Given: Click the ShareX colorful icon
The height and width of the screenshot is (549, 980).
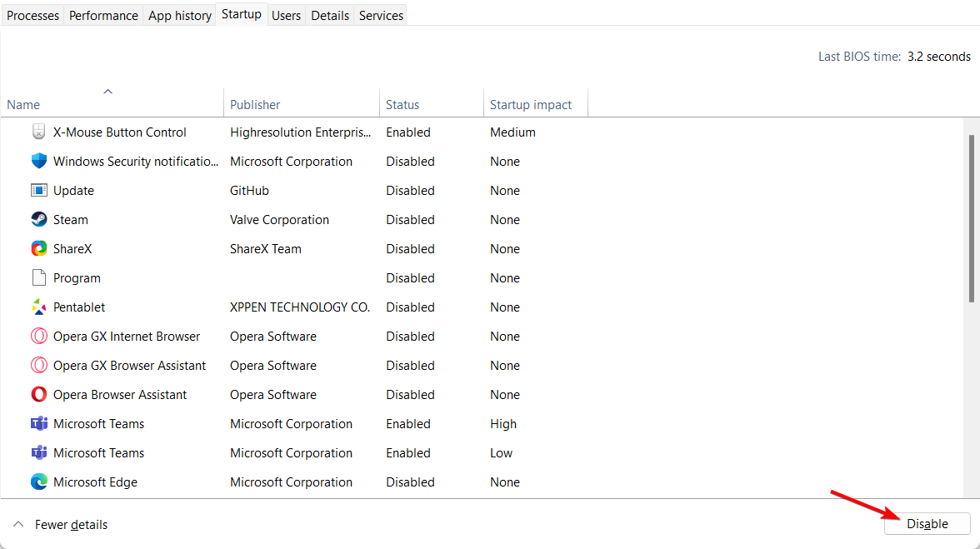Looking at the screenshot, I should (38, 248).
